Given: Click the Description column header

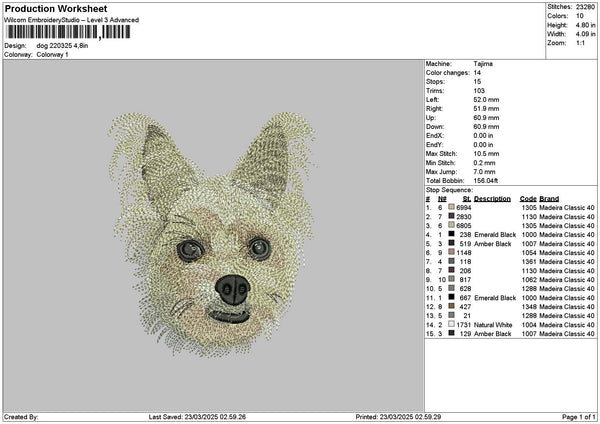Looking at the screenshot, I should [x=492, y=198].
